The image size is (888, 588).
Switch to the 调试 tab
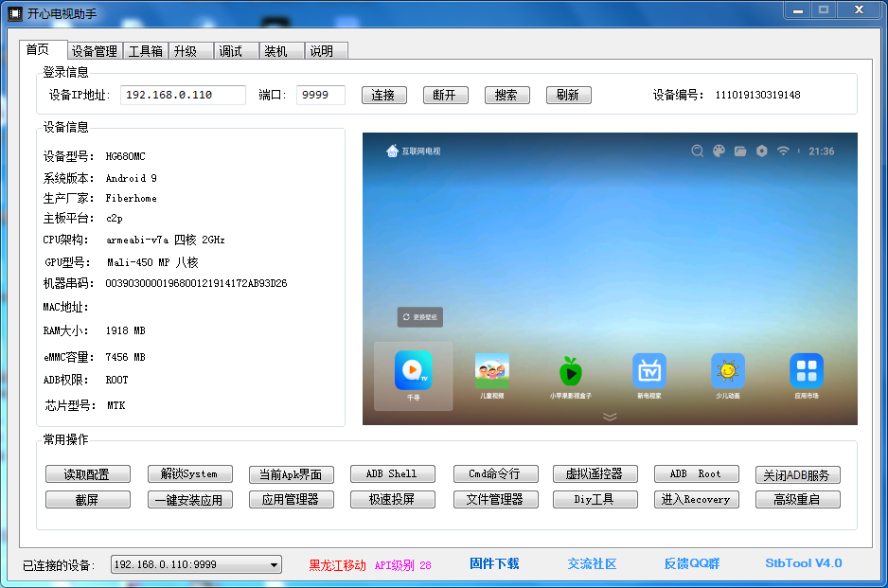(237, 51)
